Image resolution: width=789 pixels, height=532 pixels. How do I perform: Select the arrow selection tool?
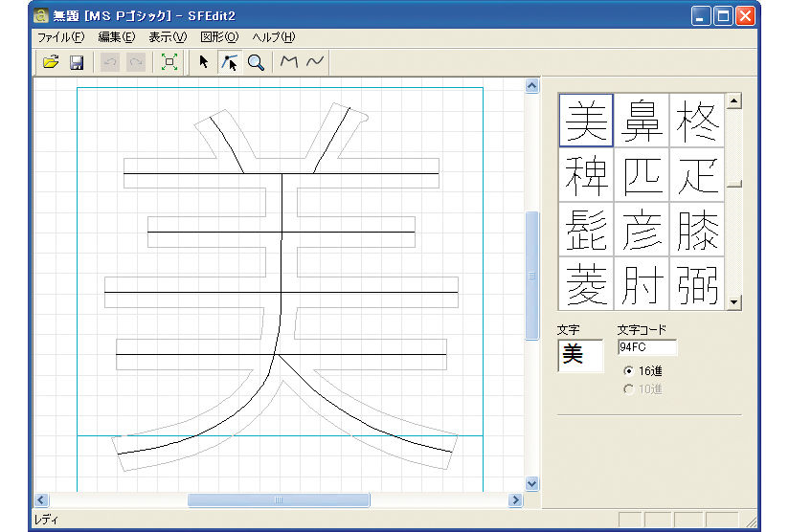pos(204,62)
